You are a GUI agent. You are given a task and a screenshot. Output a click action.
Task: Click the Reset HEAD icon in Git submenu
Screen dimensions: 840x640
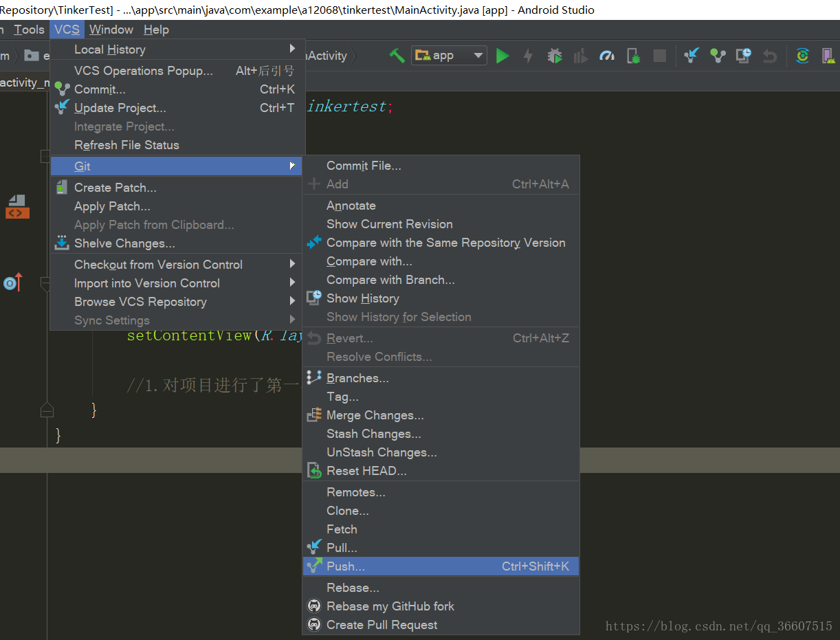click(x=314, y=470)
